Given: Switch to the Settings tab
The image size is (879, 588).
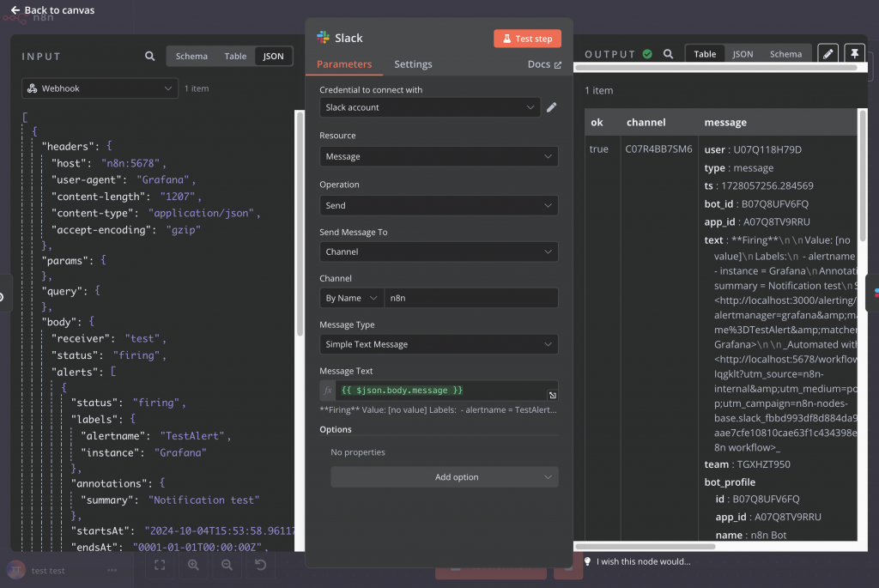Looking at the screenshot, I should (413, 64).
